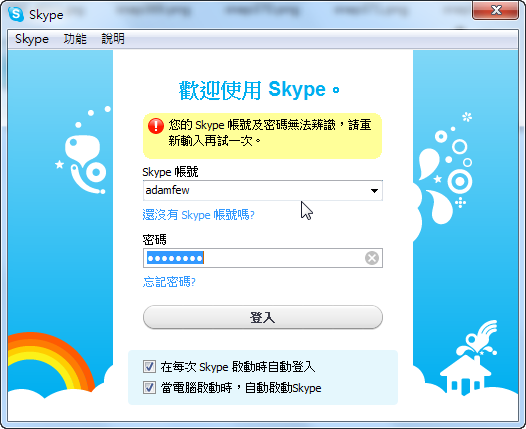Screen dimensions: 526x429
Task: Open the 說明 help menu
Action: (113, 39)
